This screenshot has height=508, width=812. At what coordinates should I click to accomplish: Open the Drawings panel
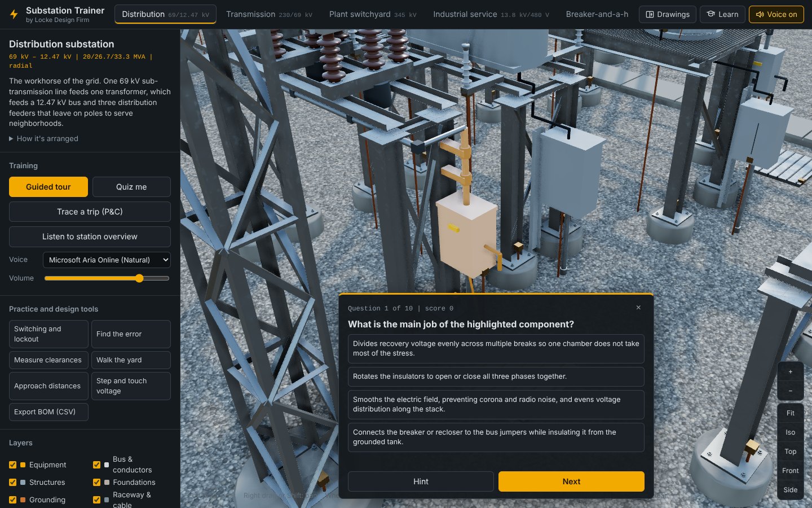pos(668,14)
